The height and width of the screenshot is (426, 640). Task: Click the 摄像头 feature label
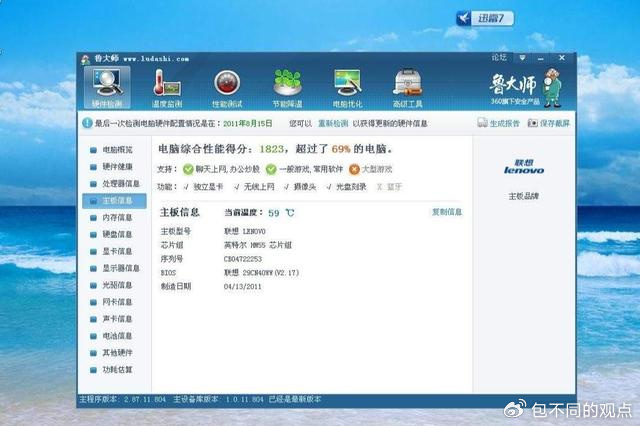305,187
